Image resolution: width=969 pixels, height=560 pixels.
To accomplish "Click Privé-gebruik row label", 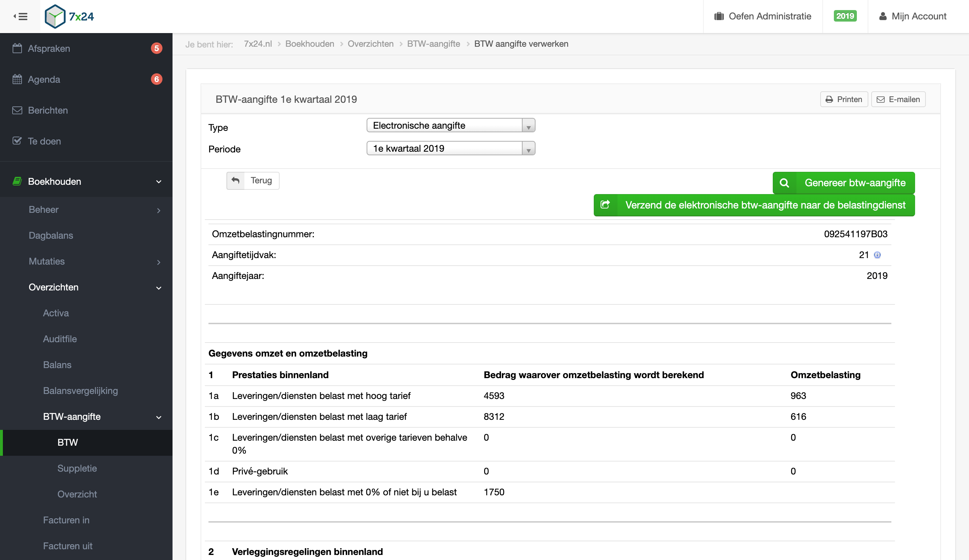I will pos(260,471).
